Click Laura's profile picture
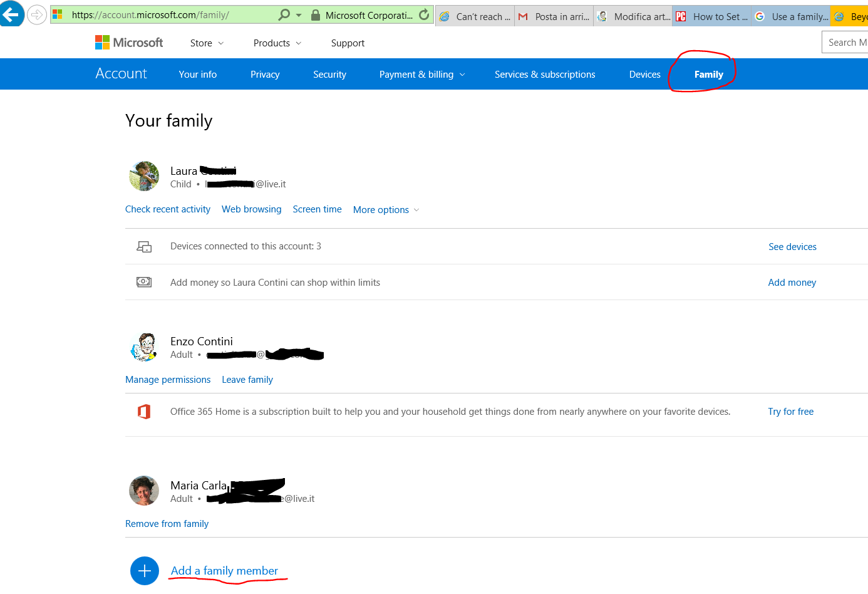Viewport: 868px width, 594px height. tap(144, 176)
